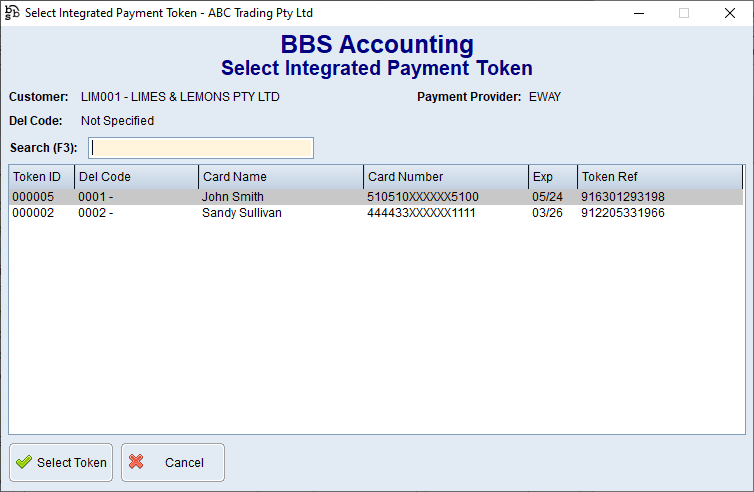Sort by Card Name column header
The width and height of the screenshot is (754, 492).
[x=280, y=177]
